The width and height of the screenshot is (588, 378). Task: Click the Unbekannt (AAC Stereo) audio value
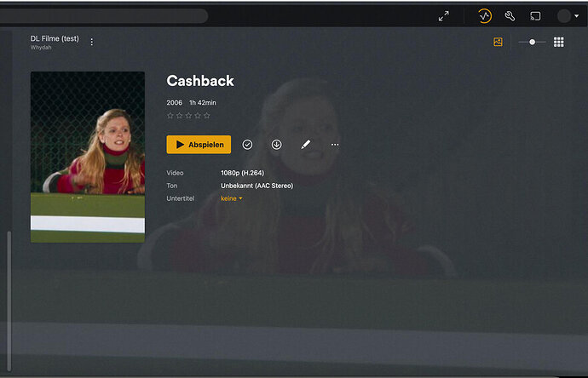tap(257, 186)
